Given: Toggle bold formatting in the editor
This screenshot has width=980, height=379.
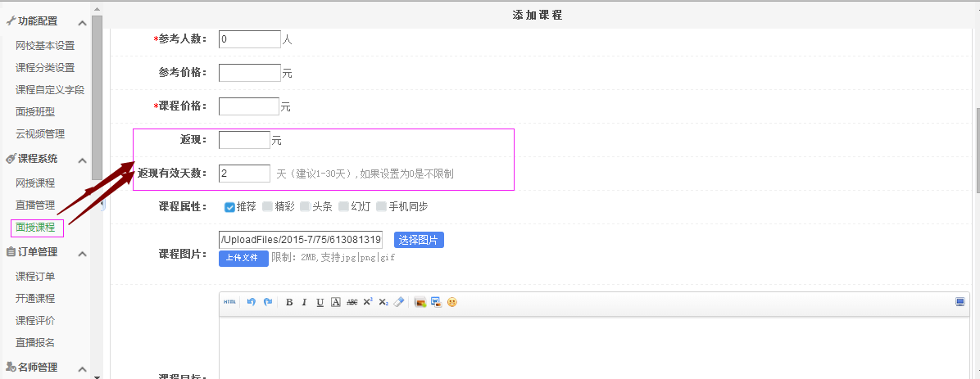Looking at the screenshot, I should point(289,302).
